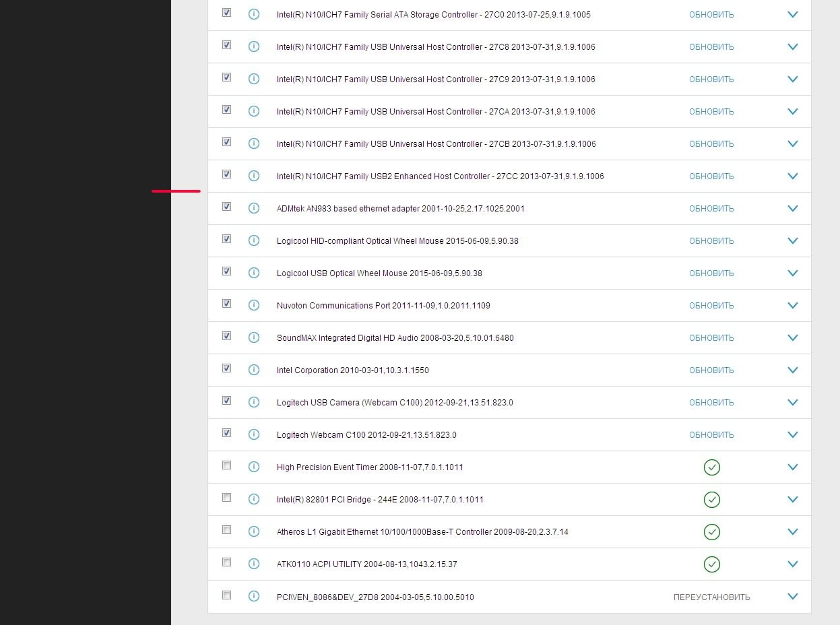This screenshot has width=840, height=625.
Task: Show info icon for USB Universal Host Controller 27C8
Action: (x=254, y=46)
